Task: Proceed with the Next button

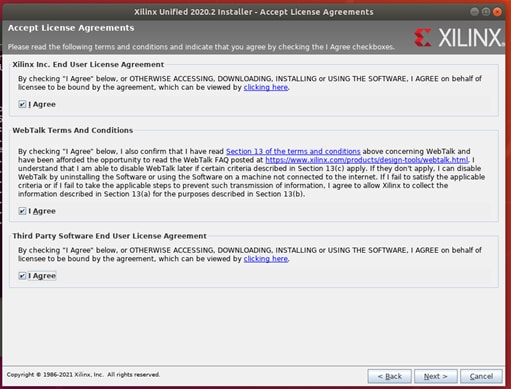Action: tap(435, 376)
